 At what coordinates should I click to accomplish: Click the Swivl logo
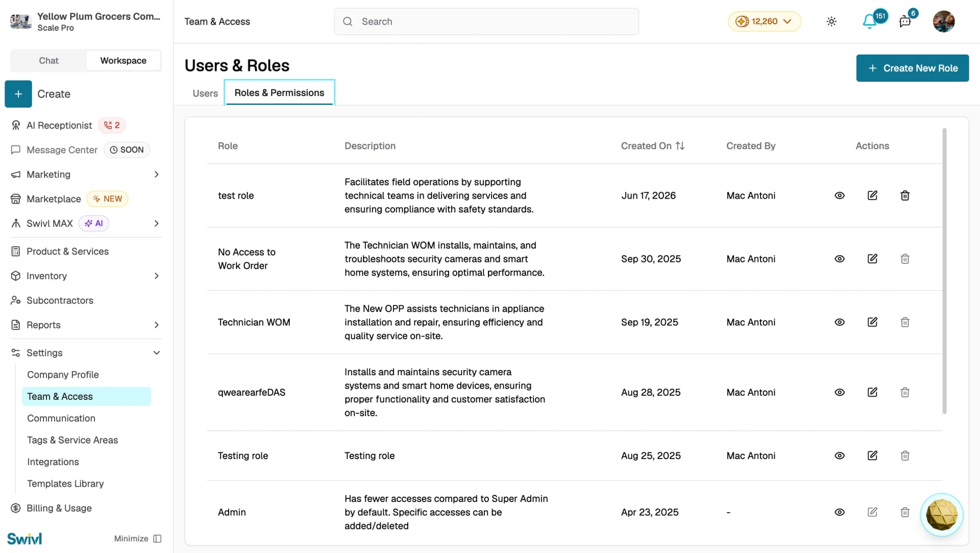(x=24, y=539)
